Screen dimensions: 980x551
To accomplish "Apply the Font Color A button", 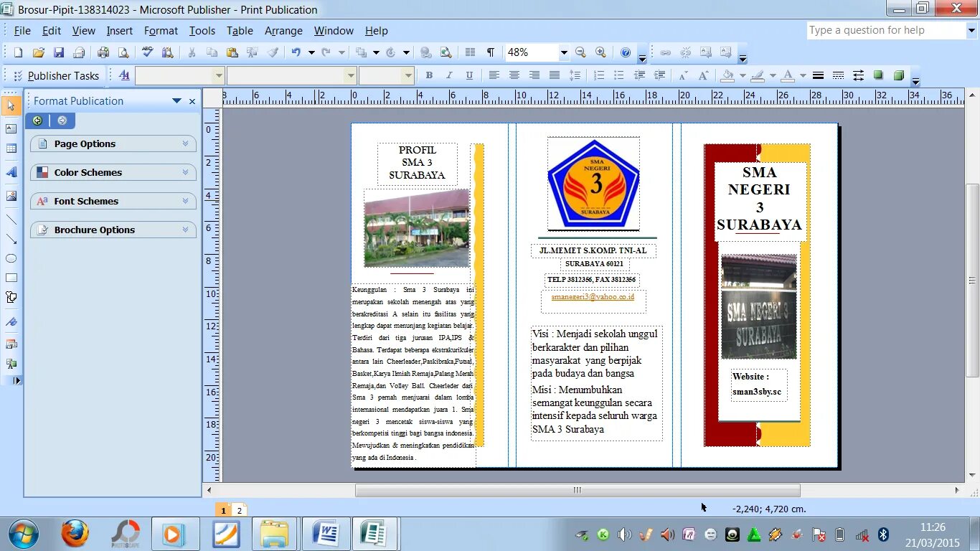I will tap(788, 75).
